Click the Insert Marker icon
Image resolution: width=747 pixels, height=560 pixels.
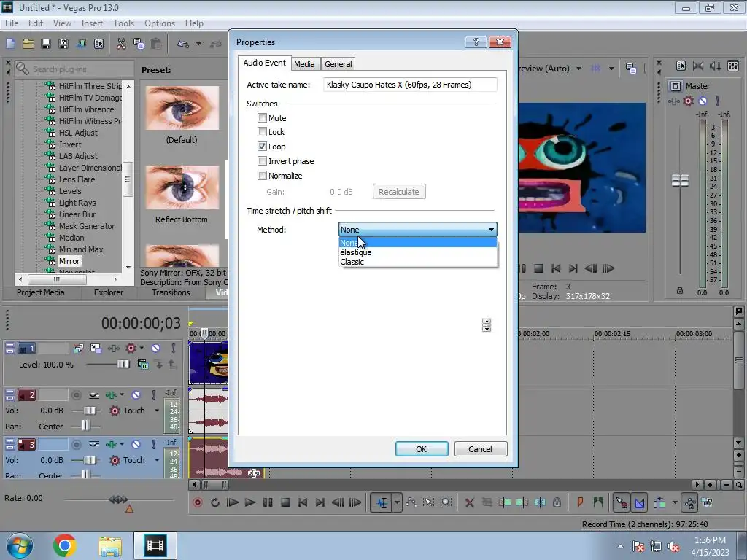(x=580, y=502)
